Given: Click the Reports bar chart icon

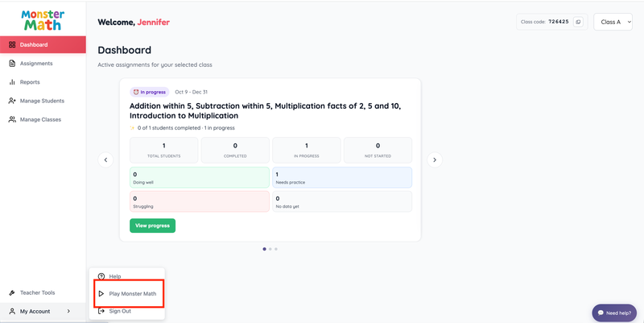Looking at the screenshot, I should [x=12, y=82].
